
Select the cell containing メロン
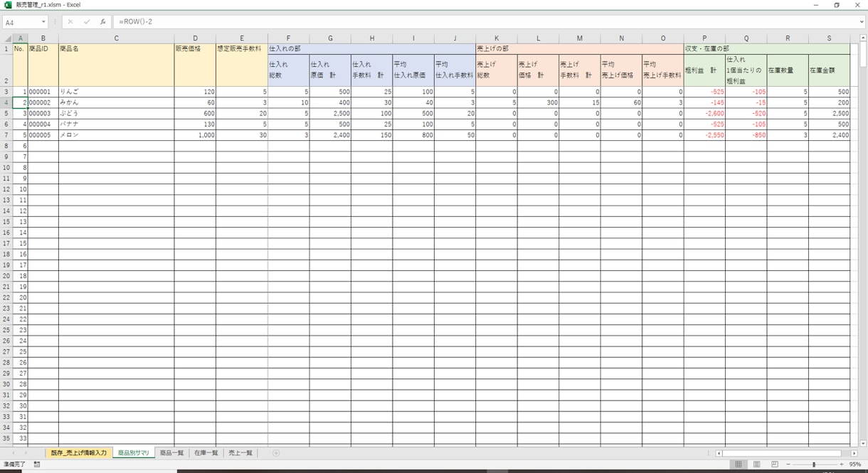(117, 135)
